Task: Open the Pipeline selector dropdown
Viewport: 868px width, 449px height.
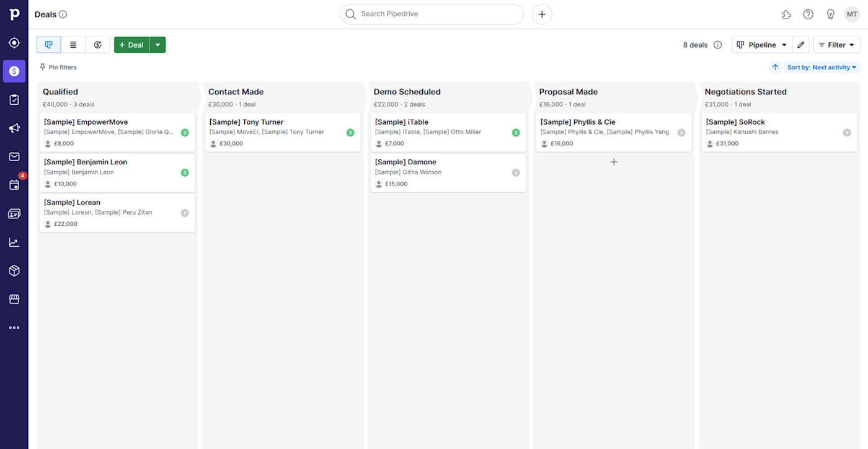Action: 762,45
